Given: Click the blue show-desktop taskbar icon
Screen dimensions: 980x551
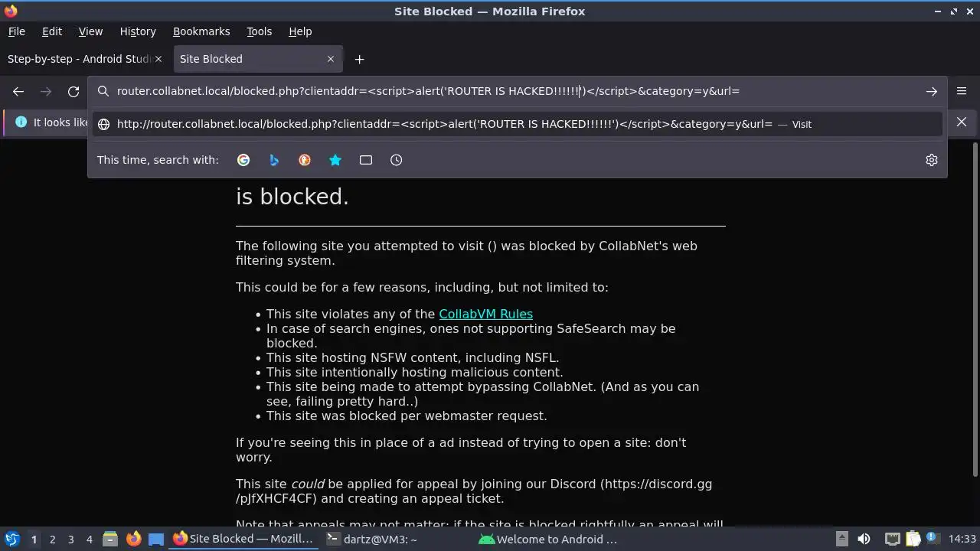Looking at the screenshot, I should click(x=156, y=539).
